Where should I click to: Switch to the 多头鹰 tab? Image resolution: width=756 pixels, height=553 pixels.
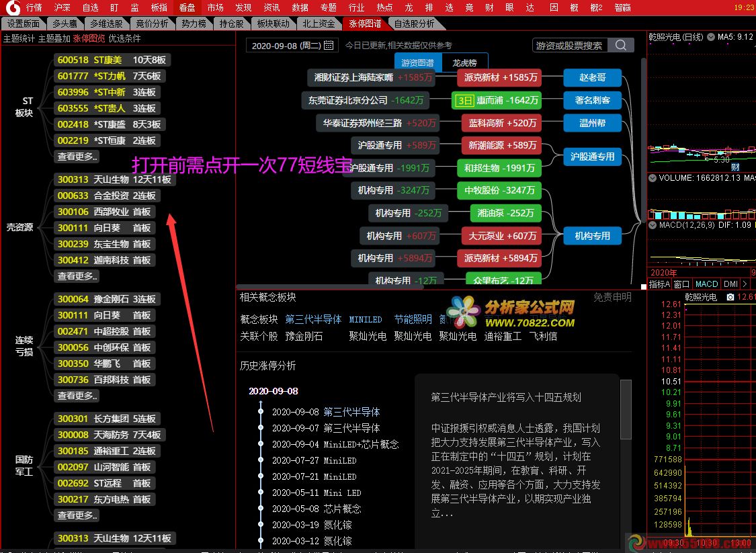(x=65, y=24)
